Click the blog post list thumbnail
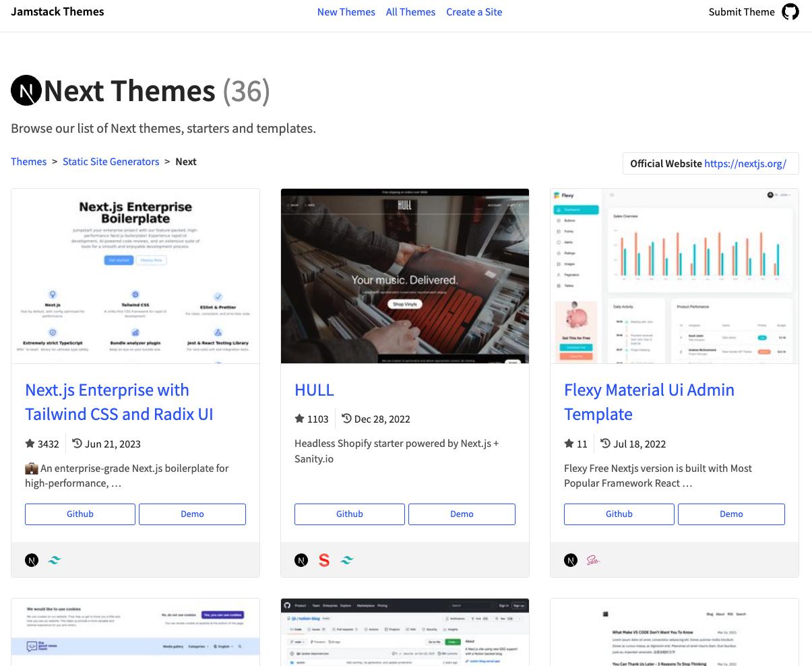 [x=675, y=632]
